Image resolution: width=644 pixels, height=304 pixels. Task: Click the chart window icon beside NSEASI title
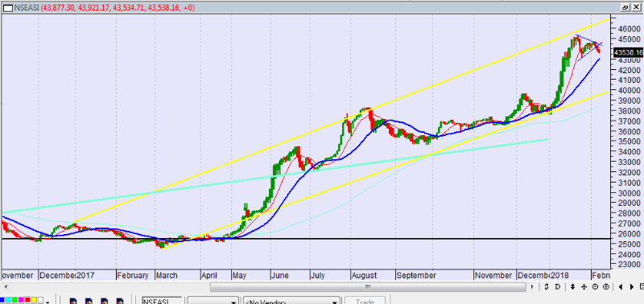[7, 7]
